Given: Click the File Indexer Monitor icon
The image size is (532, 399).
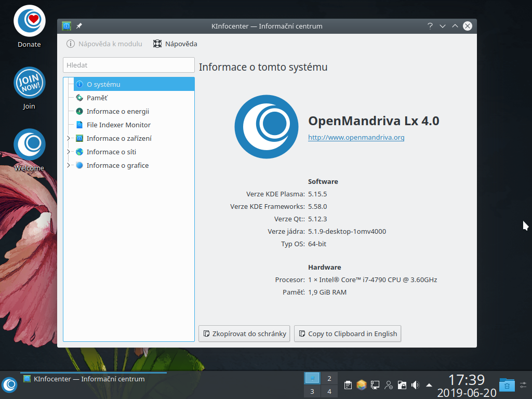Looking at the screenshot, I should [79, 125].
